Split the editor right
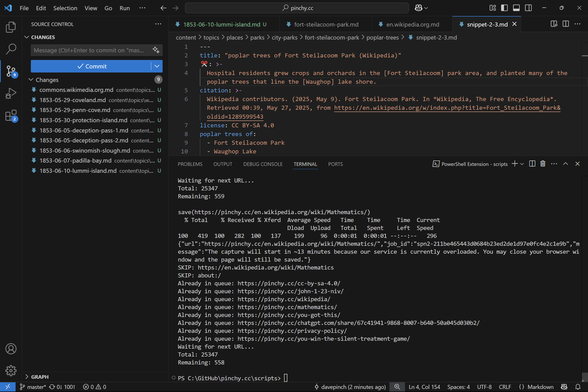 [566, 24]
